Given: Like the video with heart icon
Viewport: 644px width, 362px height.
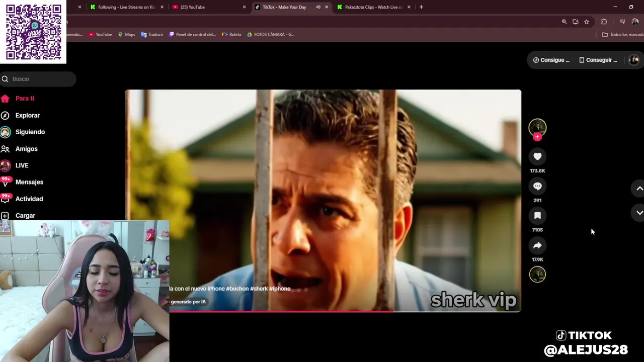Looking at the screenshot, I should [537, 156].
